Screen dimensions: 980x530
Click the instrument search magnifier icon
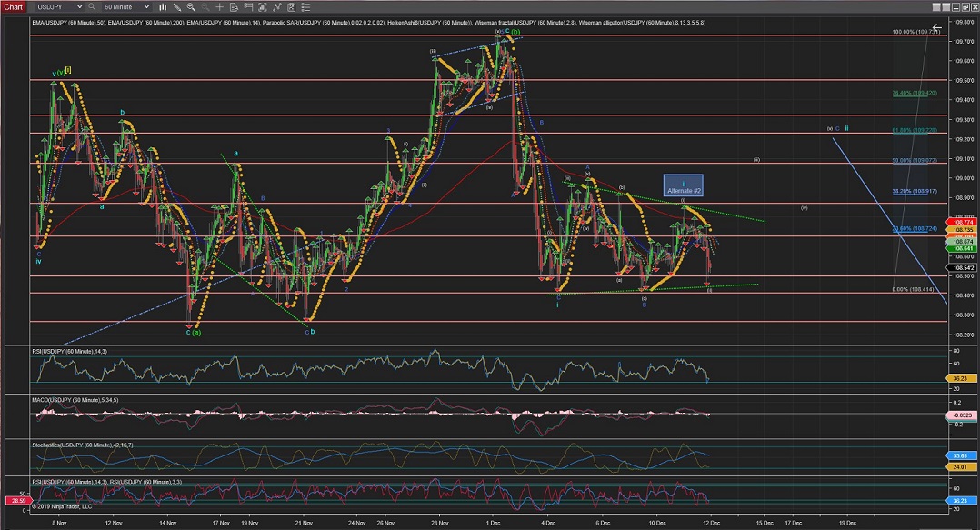(92, 7)
